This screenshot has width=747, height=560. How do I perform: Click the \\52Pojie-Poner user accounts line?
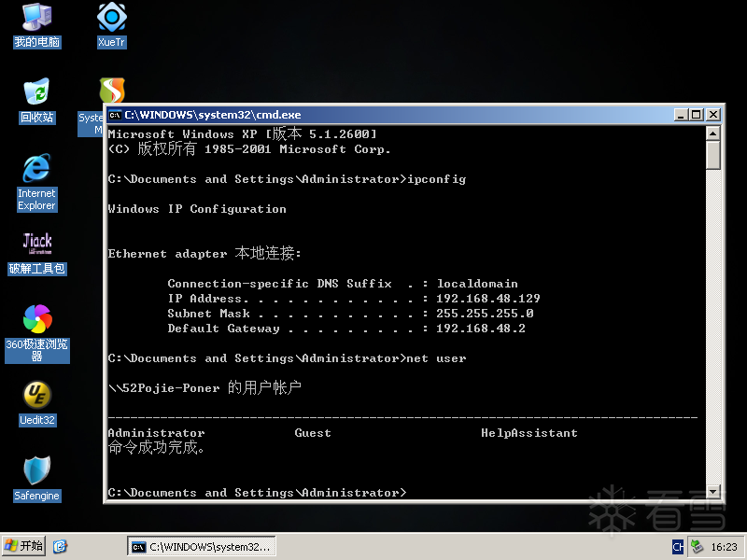point(204,387)
